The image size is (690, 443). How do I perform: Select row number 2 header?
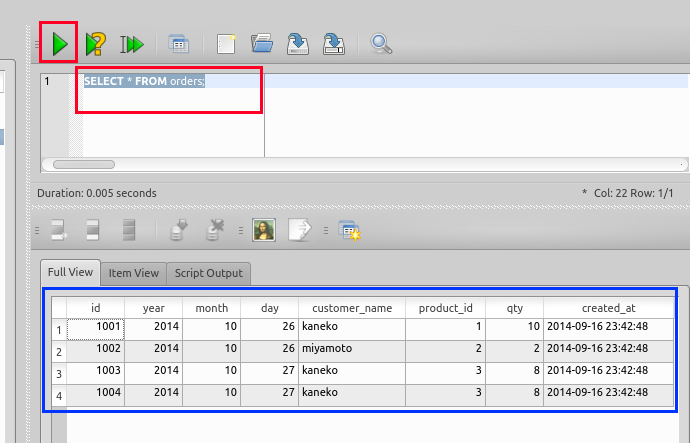click(x=59, y=351)
